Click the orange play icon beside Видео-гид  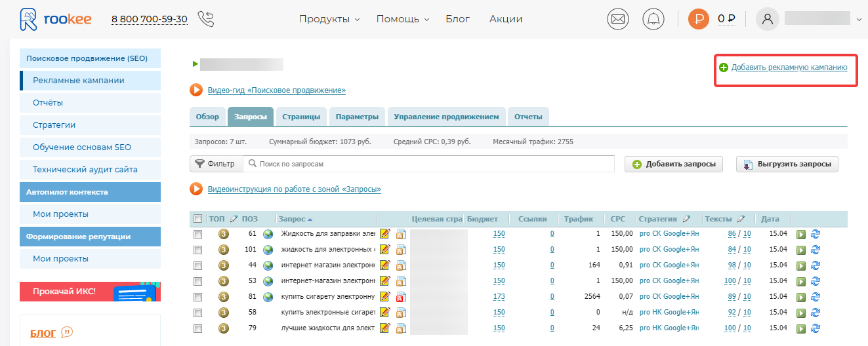point(196,90)
